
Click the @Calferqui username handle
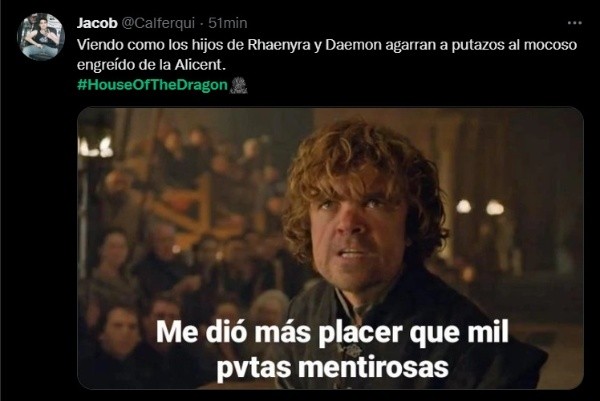point(158,23)
